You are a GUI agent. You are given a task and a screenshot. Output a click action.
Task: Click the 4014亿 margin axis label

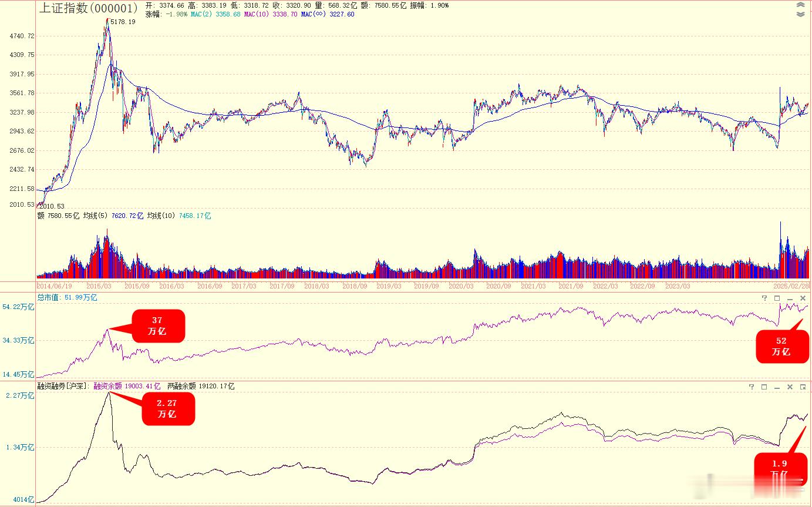23,500
